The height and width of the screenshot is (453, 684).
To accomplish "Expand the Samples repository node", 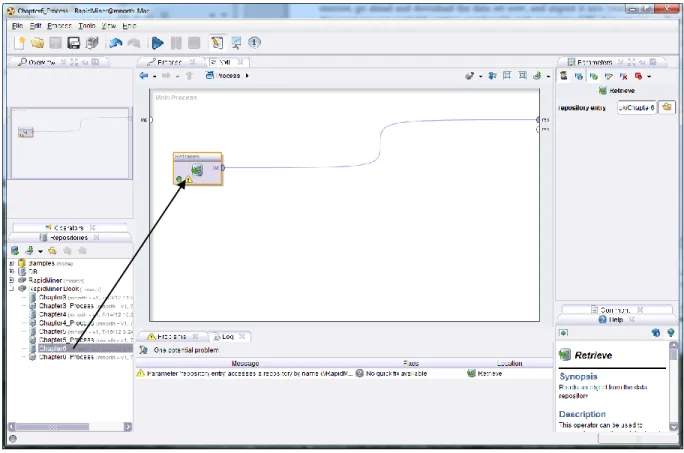I will point(12,263).
